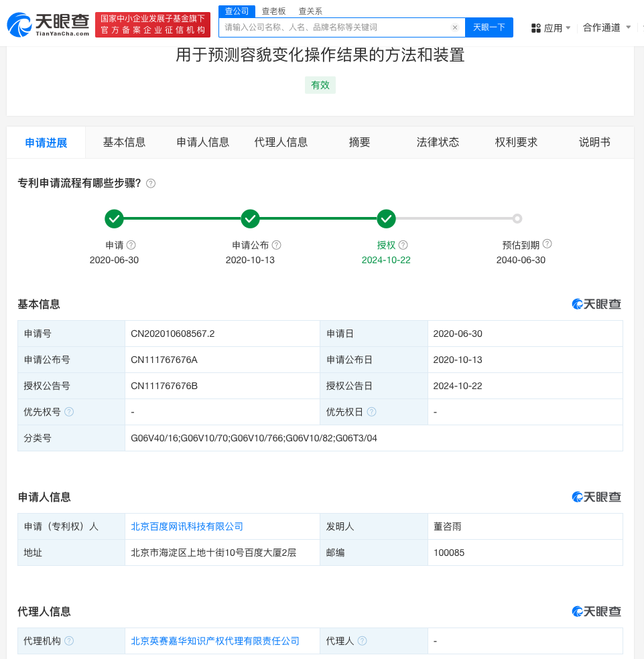Image resolution: width=644 pixels, height=659 pixels.
Task: Select the grant date 2024-10-22 in green
Action: click(386, 260)
